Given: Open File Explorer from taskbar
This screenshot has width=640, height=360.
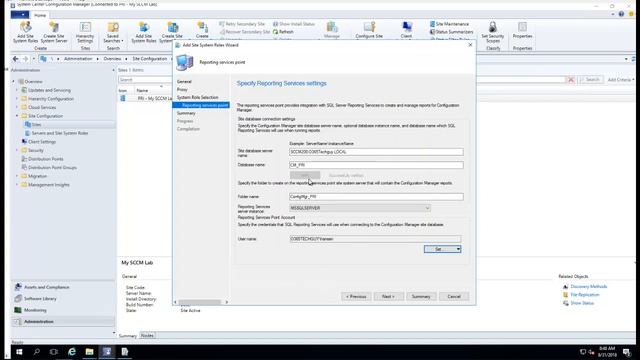Looking at the screenshot, I should click(89, 352).
